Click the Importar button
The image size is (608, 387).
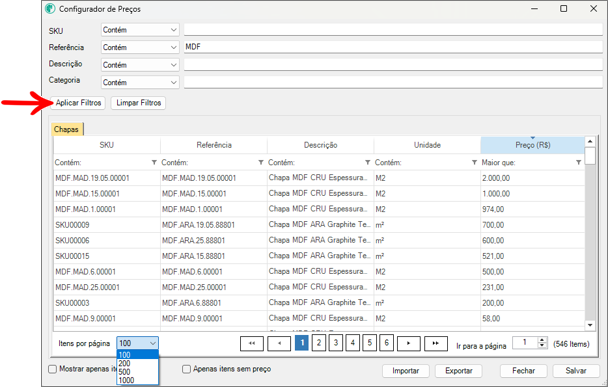tap(406, 371)
